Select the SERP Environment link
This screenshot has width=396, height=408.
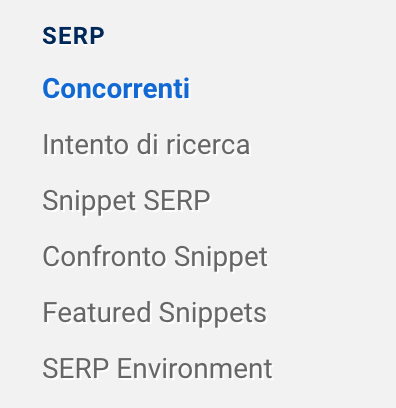157,368
